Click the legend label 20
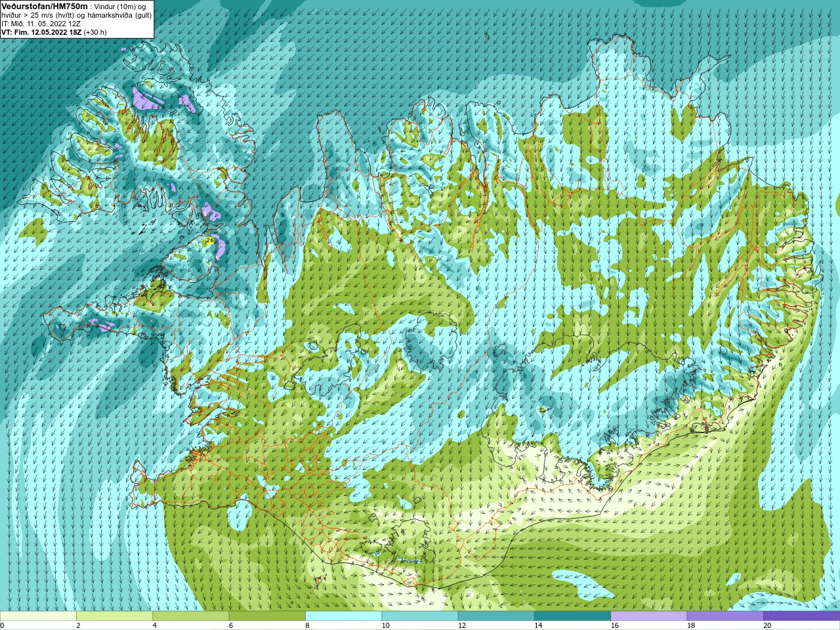The width and height of the screenshot is (840, 630). click(767, 625)
